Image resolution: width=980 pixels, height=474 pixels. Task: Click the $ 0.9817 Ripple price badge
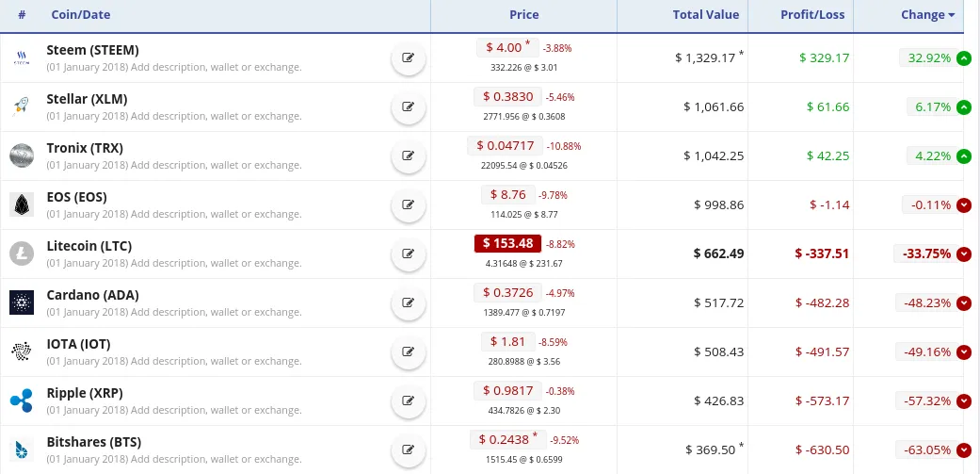[x=507, y=391]
